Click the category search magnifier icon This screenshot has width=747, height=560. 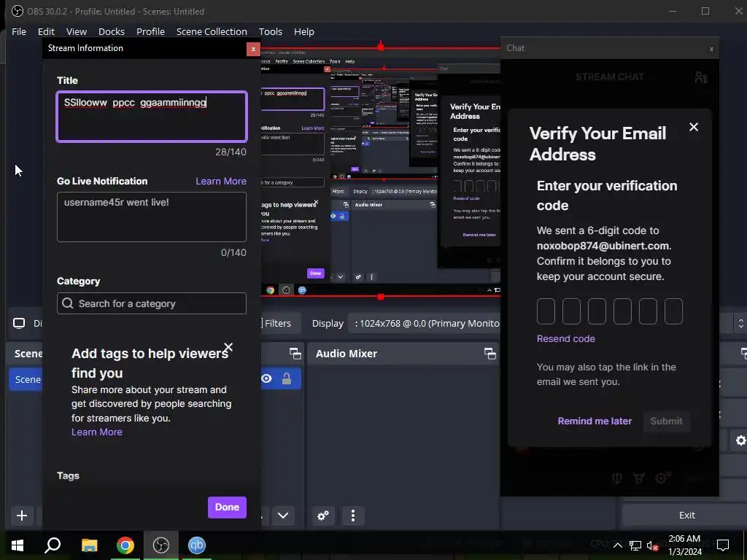click(x=68, y=303)
